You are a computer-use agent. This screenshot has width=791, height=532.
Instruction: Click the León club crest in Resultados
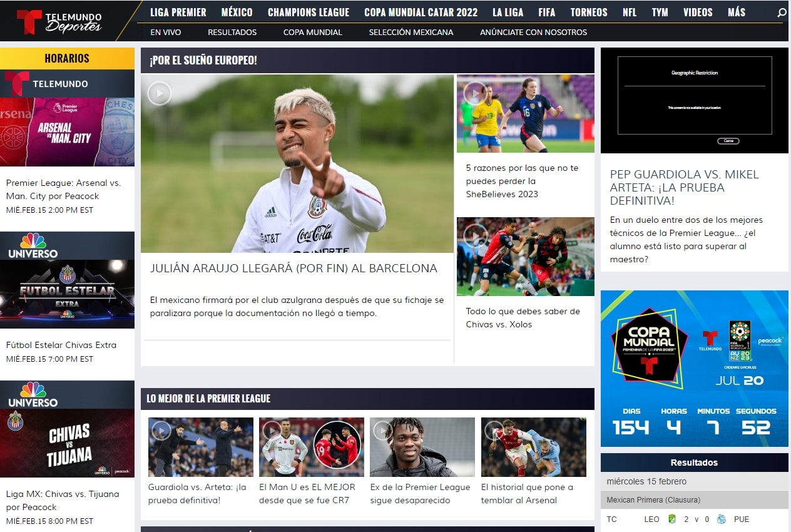click(671, 519)
